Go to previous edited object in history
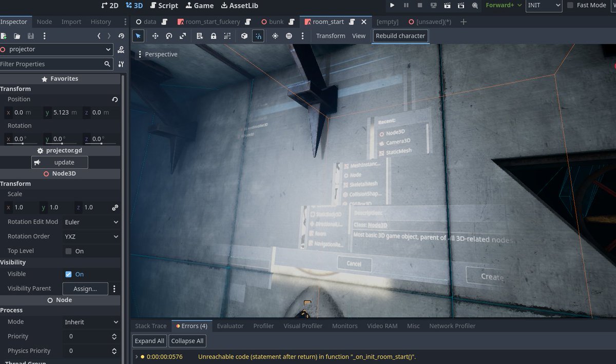This screenshot has height=364, width=616. point(99,36)
